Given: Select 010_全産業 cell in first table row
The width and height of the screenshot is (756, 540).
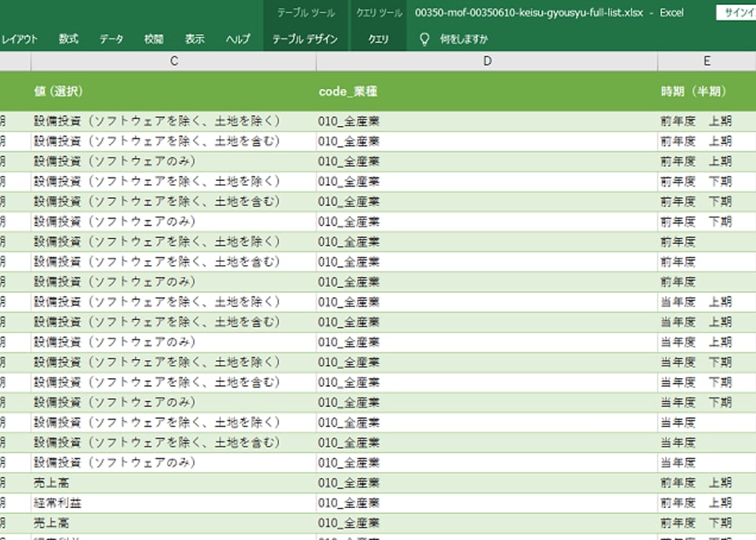Looking at the screenshot, I should pos(487,121).
